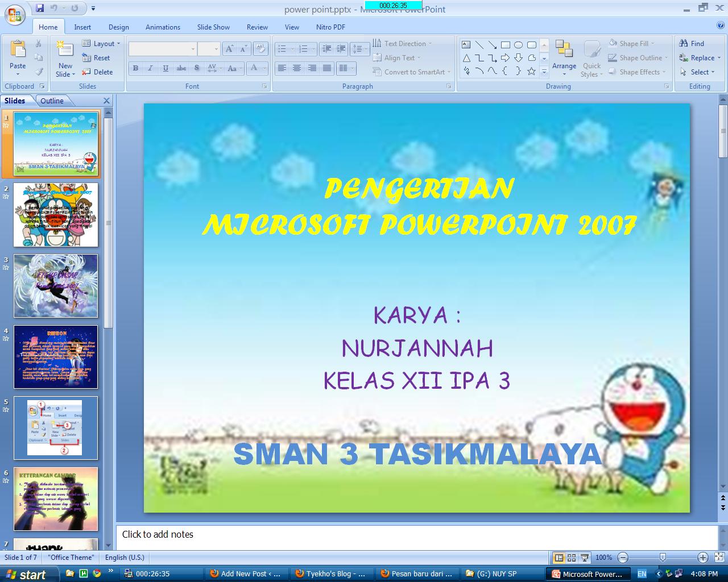The width and height of the screenshot is (728, 582).
Task: Open the Shape Fill dropdown
Action: coord(631,44)
